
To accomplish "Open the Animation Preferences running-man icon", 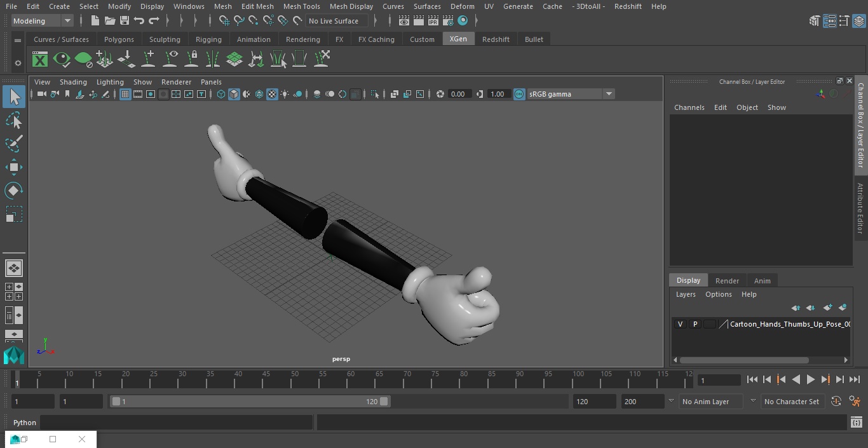I will click(855, 402).
